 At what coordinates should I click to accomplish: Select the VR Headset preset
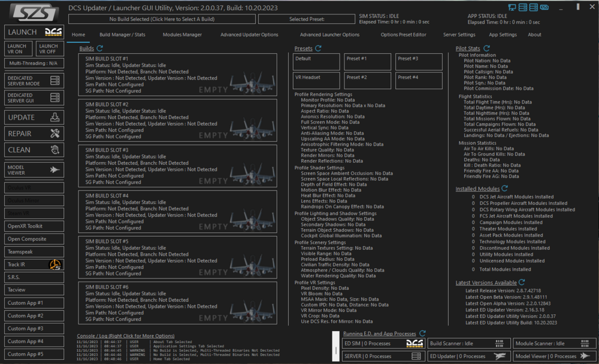pos(316,81)
